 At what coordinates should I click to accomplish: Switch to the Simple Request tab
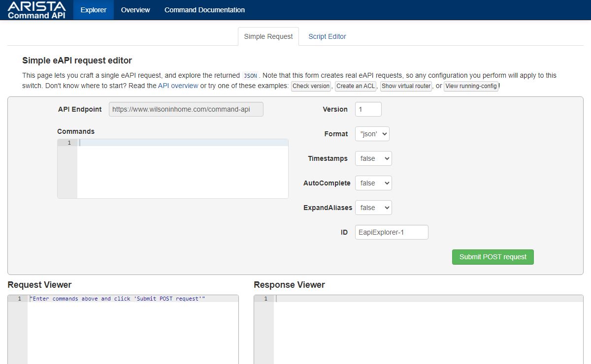pyautogui.click(x=268, y=36)
